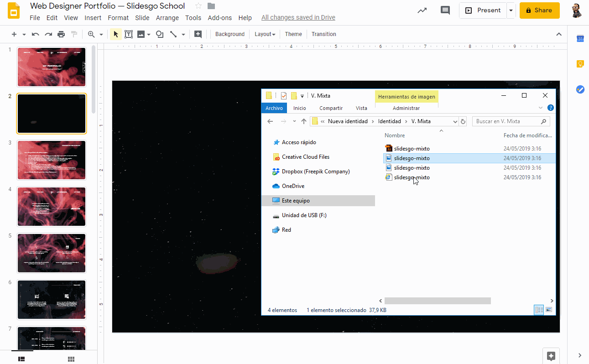Click the Explorer Back arrow
This screenshot has height=364, width=589.
click(270, 121)
